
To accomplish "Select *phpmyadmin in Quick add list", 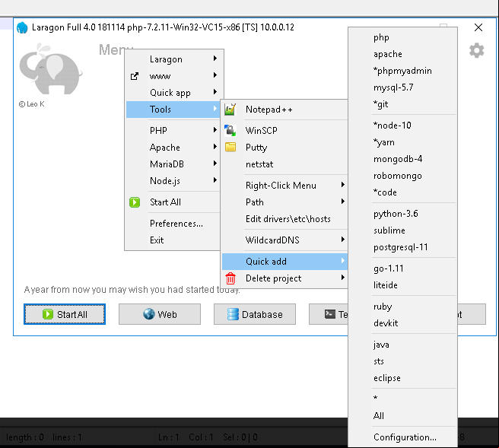I will 403,71.
